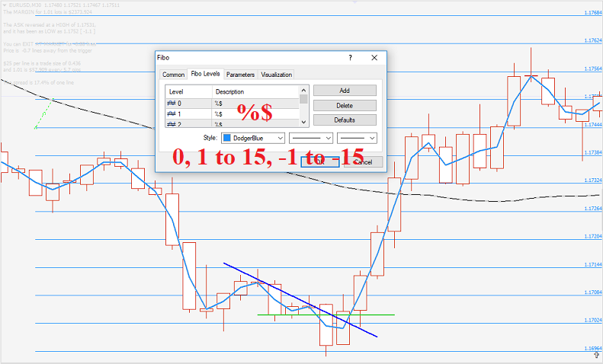Open the Visualization tab
The image size is (603, 364).
pos(276,75)
